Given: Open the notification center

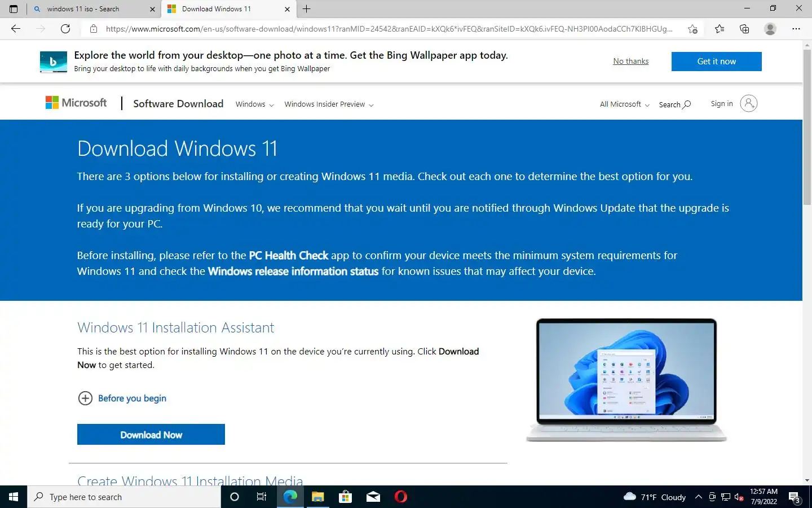Looking at the screenshot, I should [795, 497].
